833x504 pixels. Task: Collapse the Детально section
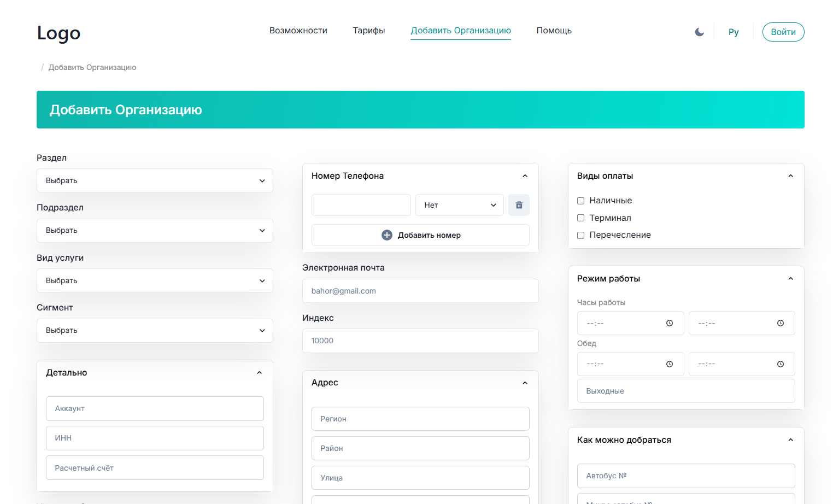point(259,373)
